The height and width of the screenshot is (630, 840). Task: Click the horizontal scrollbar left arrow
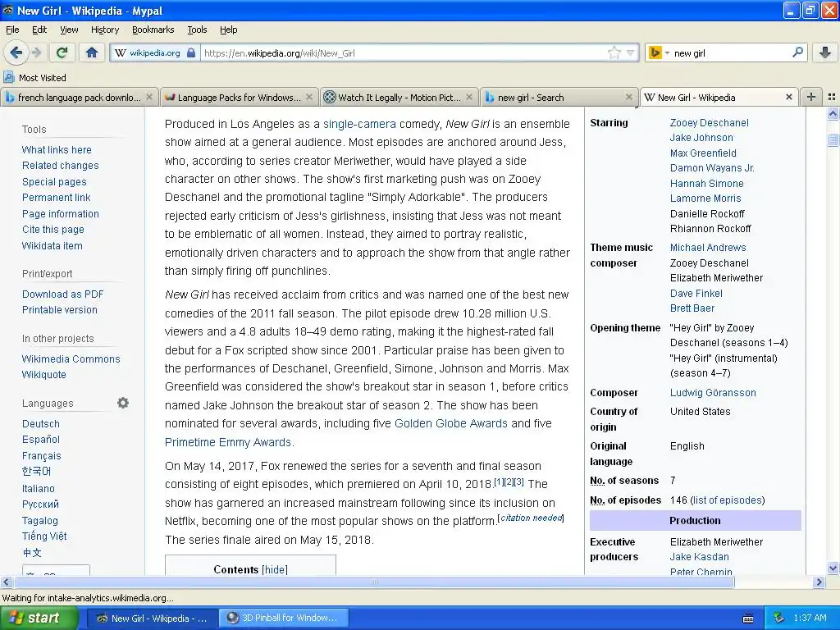(x=6, y=582)
